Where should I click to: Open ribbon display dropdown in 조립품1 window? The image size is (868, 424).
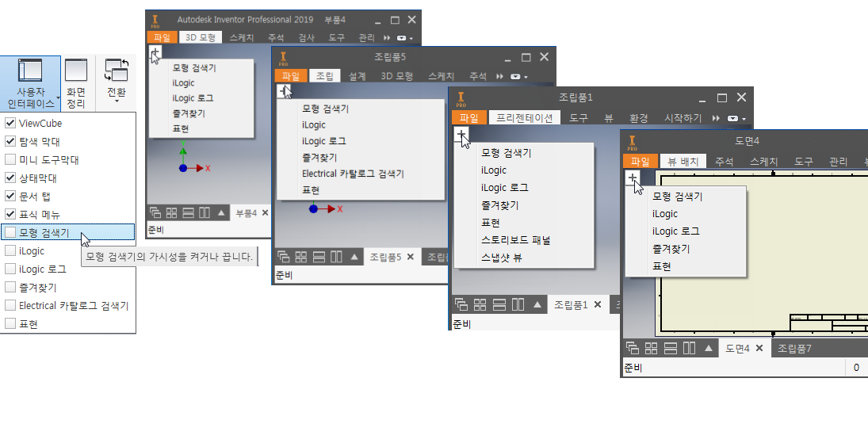click(x=736, y=118)
